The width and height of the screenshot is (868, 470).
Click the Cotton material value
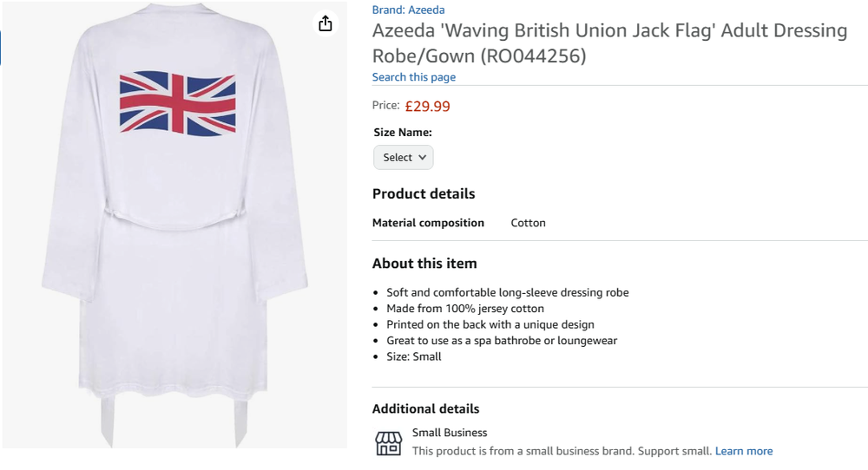click(x=528, y=223)
